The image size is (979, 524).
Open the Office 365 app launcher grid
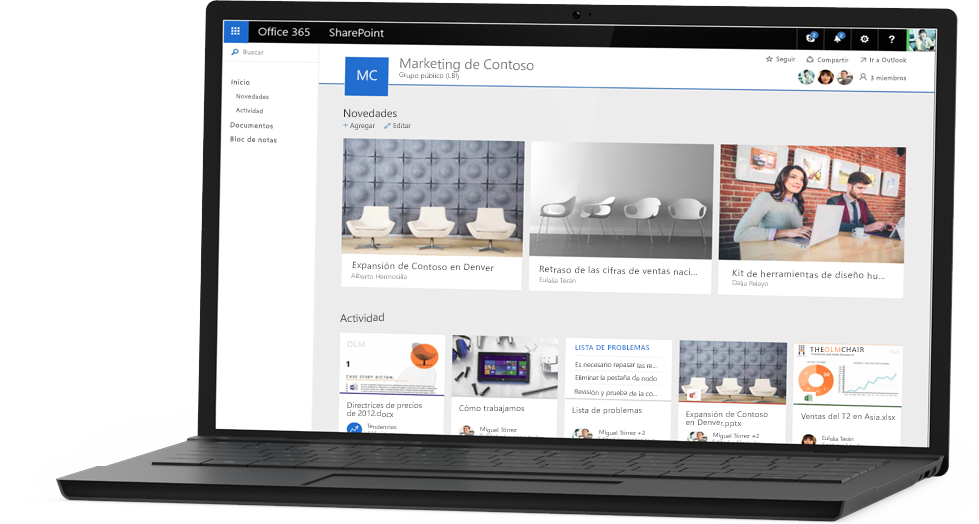tap(235, 31)
